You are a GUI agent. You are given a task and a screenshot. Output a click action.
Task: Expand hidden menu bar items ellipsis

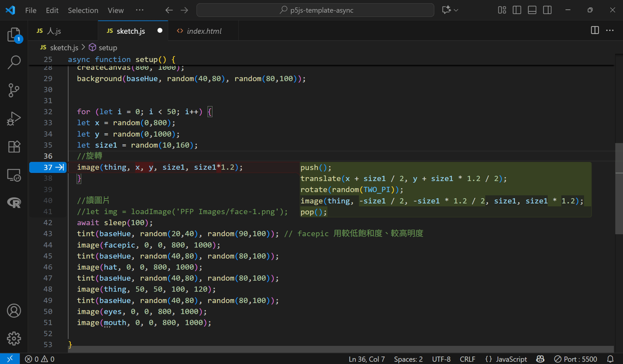coord(140,10)
